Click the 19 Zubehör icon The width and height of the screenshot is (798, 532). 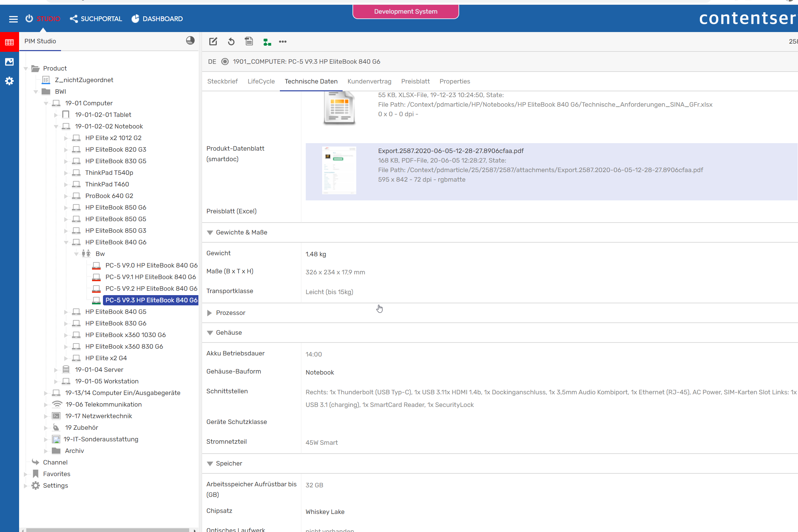point(56,427)
